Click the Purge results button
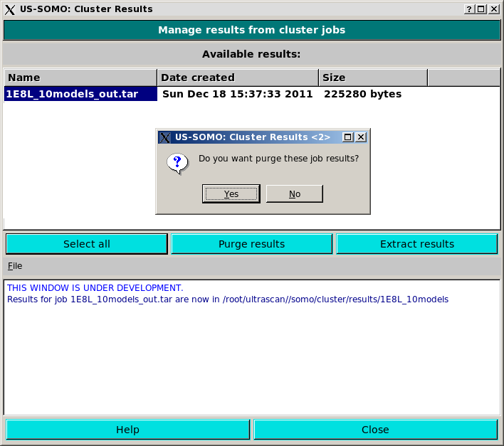This screenshot has height=446, width=504. tap(252, 244)
